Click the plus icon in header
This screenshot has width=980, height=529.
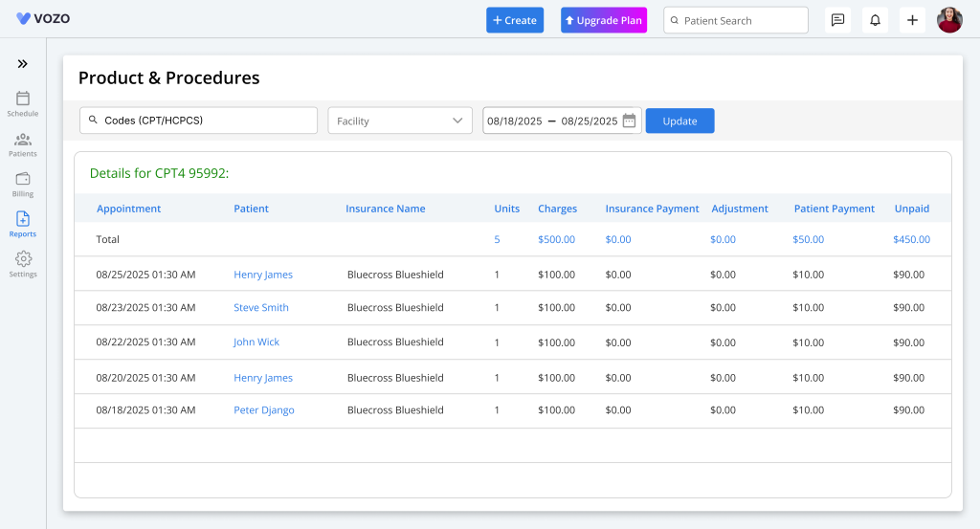coord(912,20)
